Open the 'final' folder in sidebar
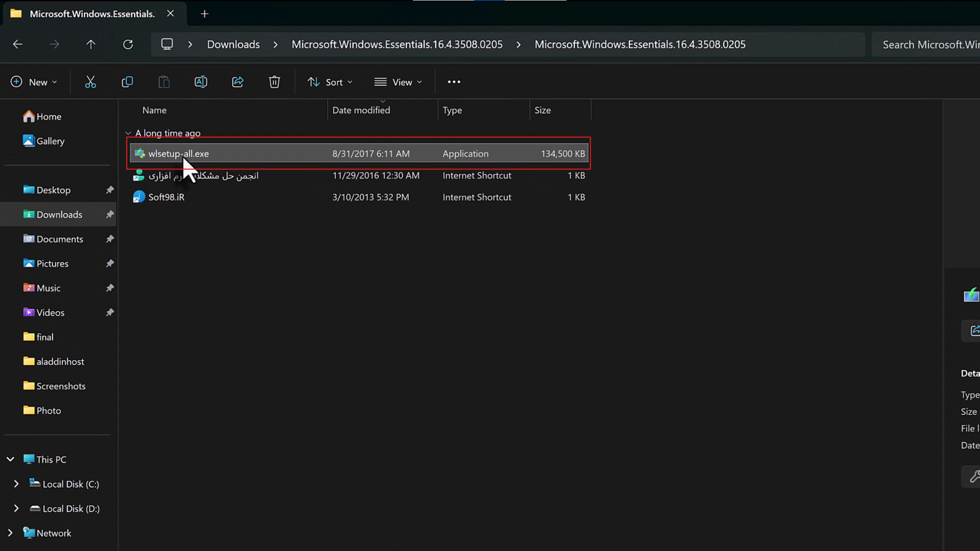This screenshot has width=980, height=551. [38, 337]
